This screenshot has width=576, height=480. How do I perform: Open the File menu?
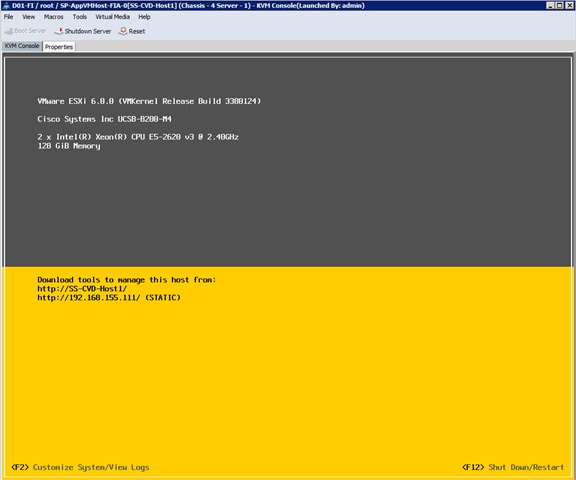[x=8, y=17]
